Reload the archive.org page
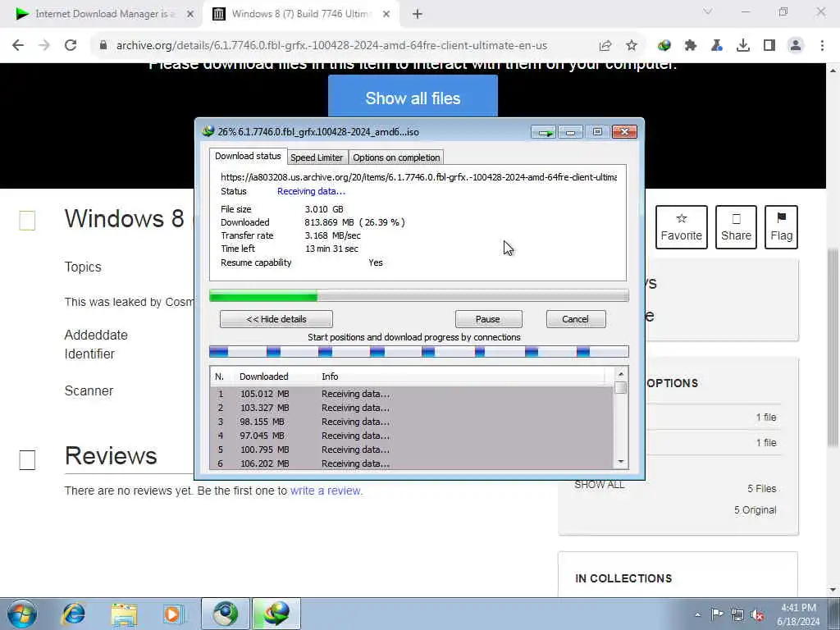The image size is (840, 630). tap(71, 46)
